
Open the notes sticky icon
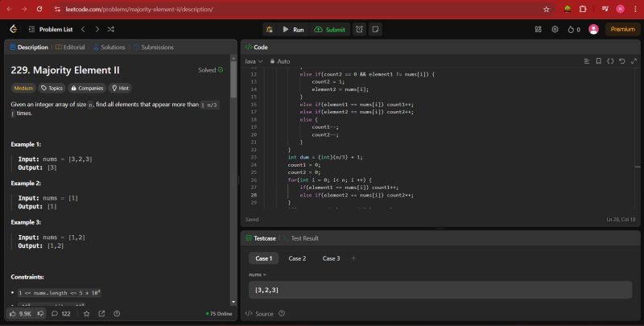[375, 29]
